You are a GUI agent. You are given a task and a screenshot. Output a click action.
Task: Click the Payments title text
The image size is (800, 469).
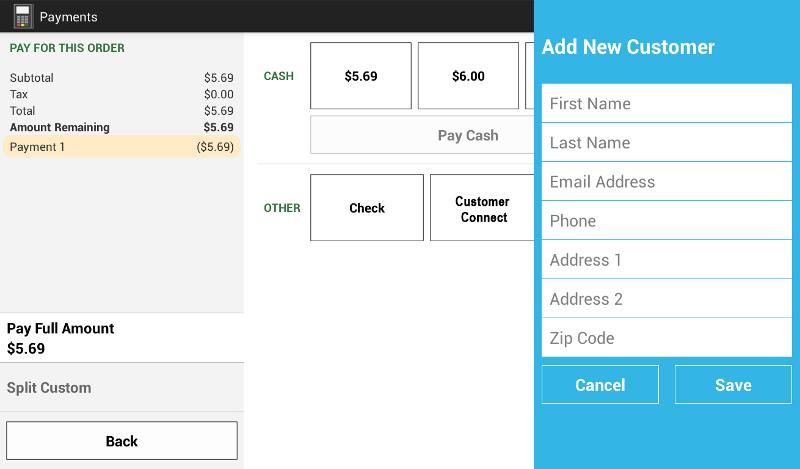[68, 17]
